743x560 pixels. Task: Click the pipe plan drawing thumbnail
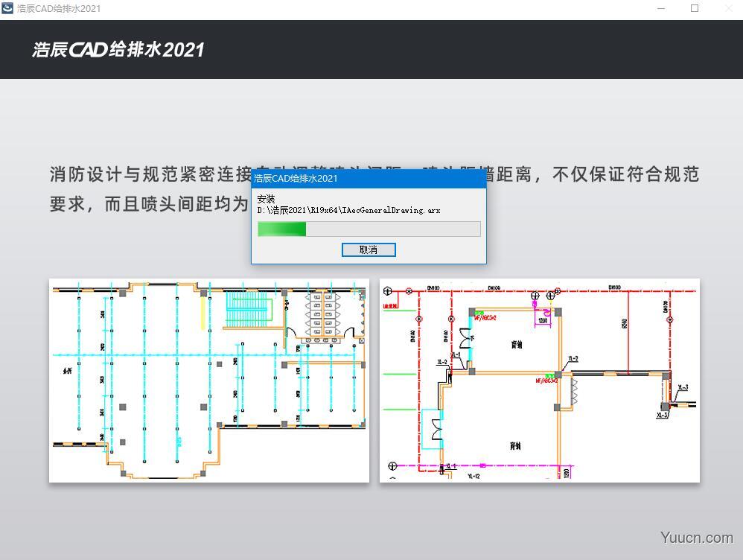539,381
